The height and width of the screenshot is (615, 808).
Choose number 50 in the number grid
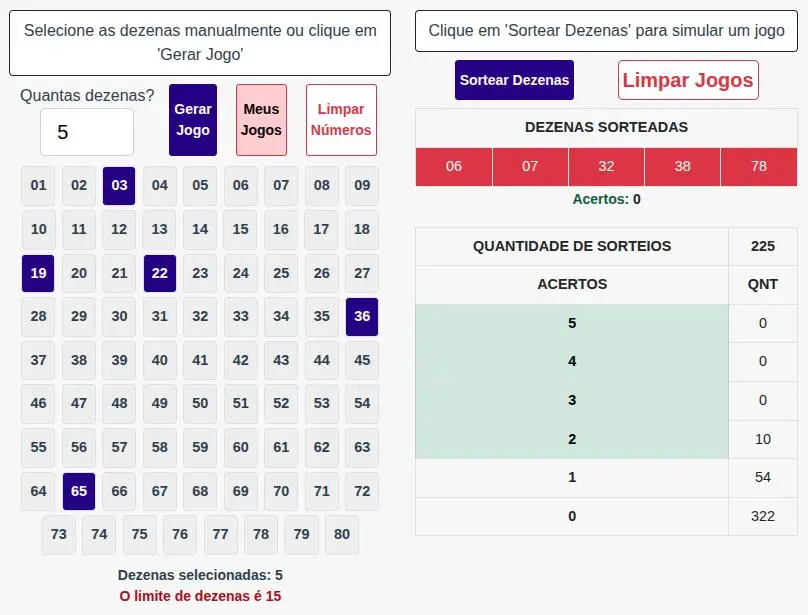point(200,403)
